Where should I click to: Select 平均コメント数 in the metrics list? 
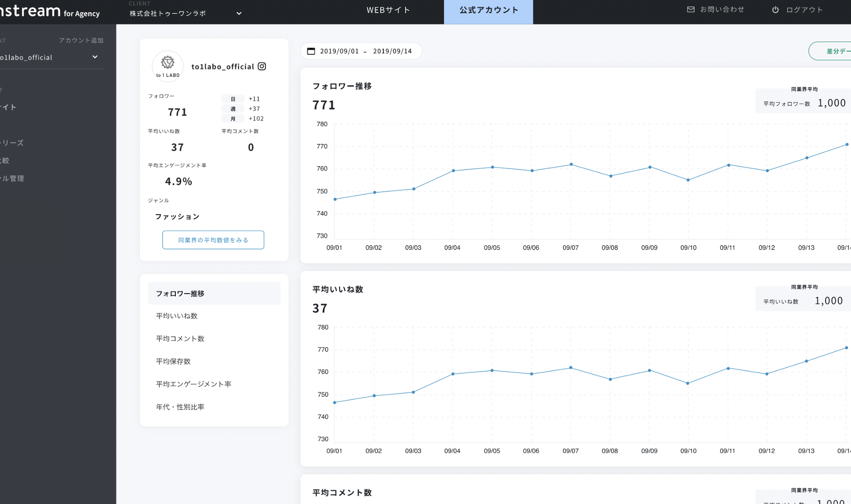click(x=180, y=339)
